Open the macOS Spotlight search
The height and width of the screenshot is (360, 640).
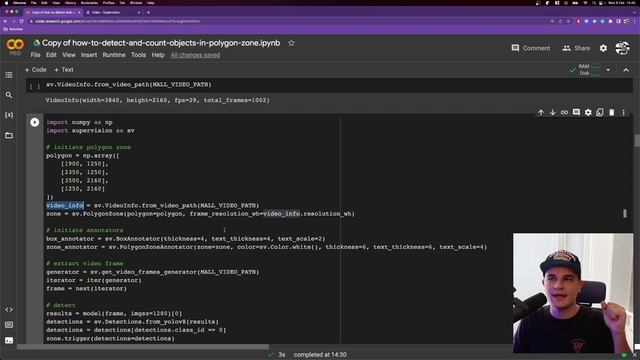point(594,3)
